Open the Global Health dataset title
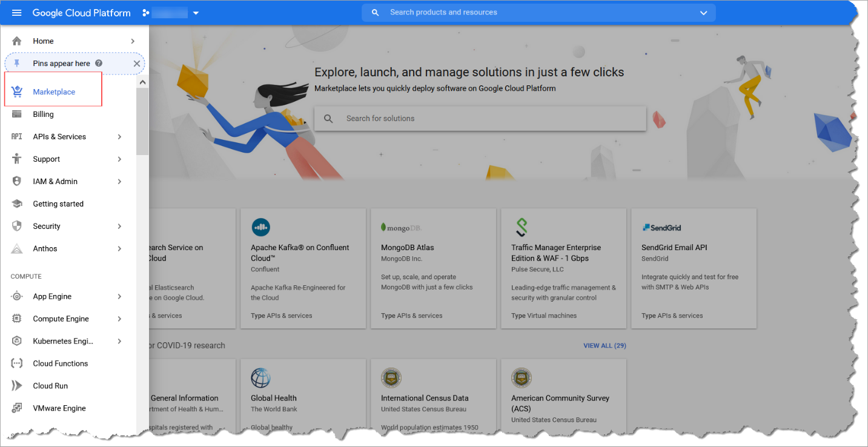The height and width of the screenshot is (447, 868). click(x=274, y=399)
